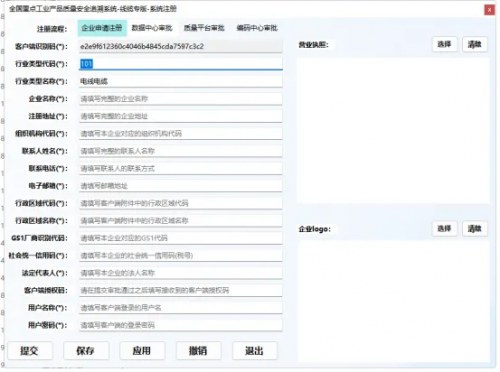Click the 电子邮箱 input field
The width and height of the screenshot is (500, 372).
pos(181,186)
